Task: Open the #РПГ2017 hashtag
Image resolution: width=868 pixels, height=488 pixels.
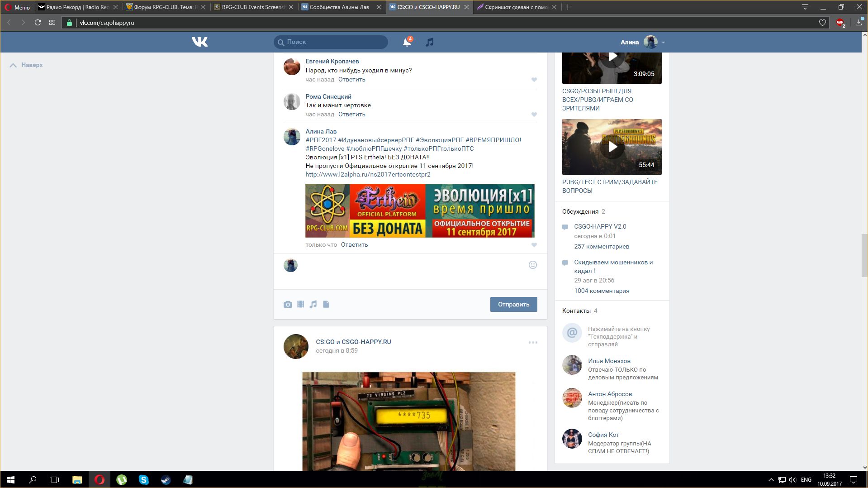Action: tap(321, 140)
